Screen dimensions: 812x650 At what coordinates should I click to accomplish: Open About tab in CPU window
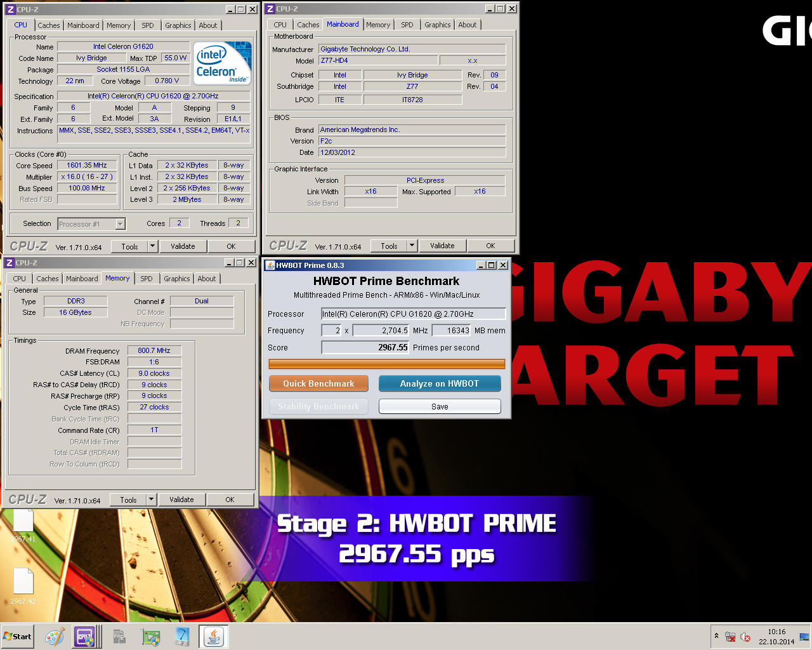tap(208, 25)
